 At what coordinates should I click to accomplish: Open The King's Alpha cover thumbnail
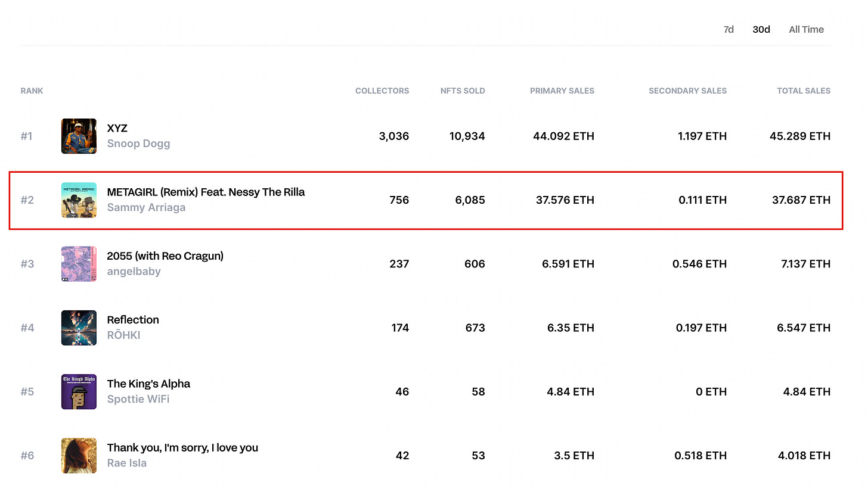pos(79,391)
